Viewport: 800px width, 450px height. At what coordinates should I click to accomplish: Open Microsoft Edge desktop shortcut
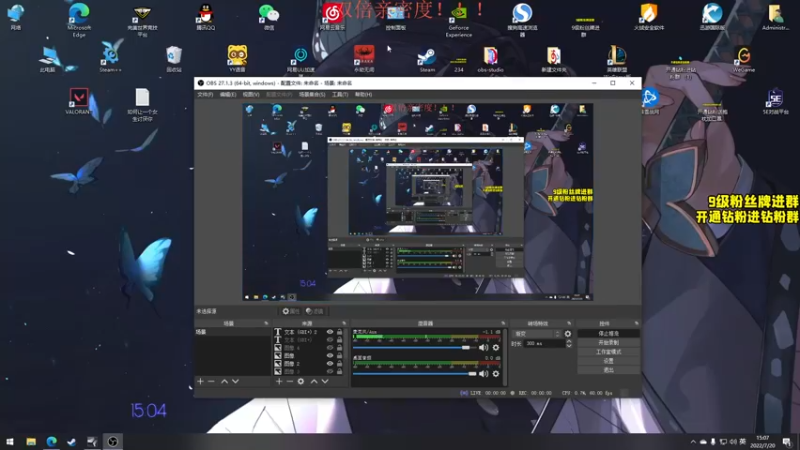coord(79,19)
